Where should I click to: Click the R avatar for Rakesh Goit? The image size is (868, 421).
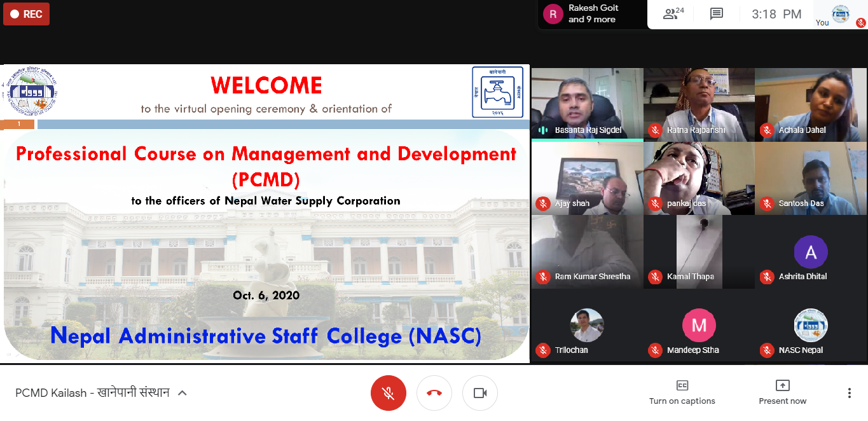point(553,14)
